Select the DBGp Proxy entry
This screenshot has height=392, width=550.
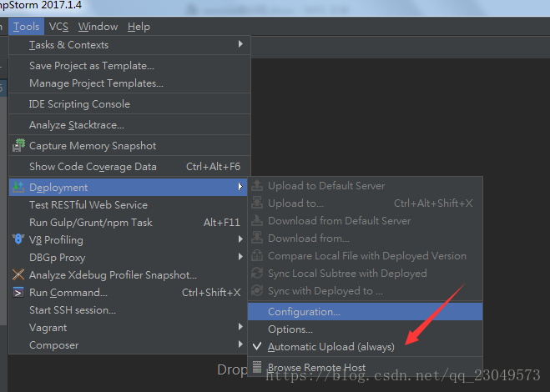point(128,258)
